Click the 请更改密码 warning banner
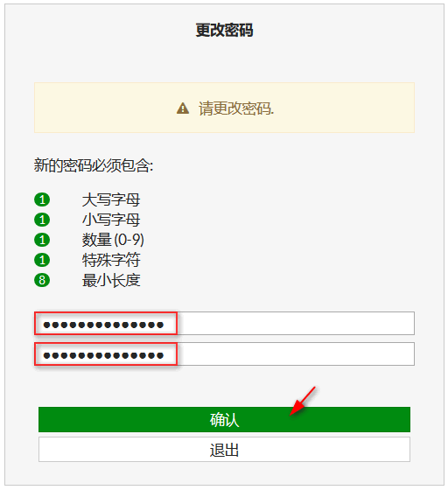The width and height of the screenshot is (448, 490). click(x=224, y=108)
